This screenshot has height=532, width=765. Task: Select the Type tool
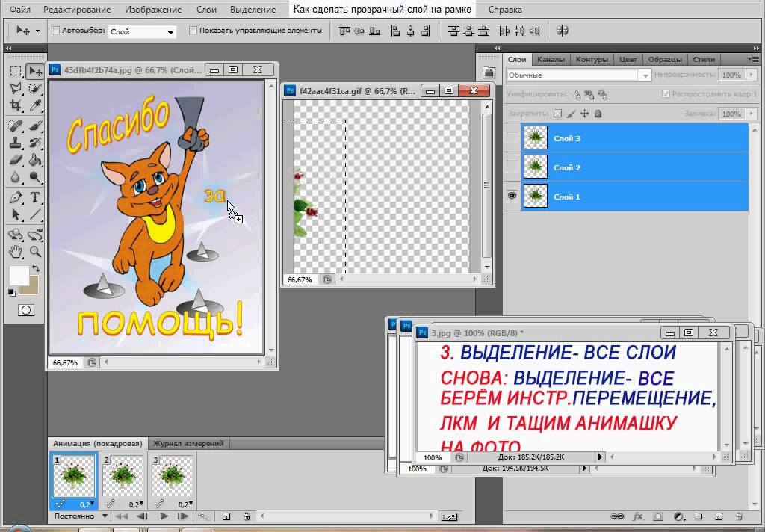coord(35,198)
